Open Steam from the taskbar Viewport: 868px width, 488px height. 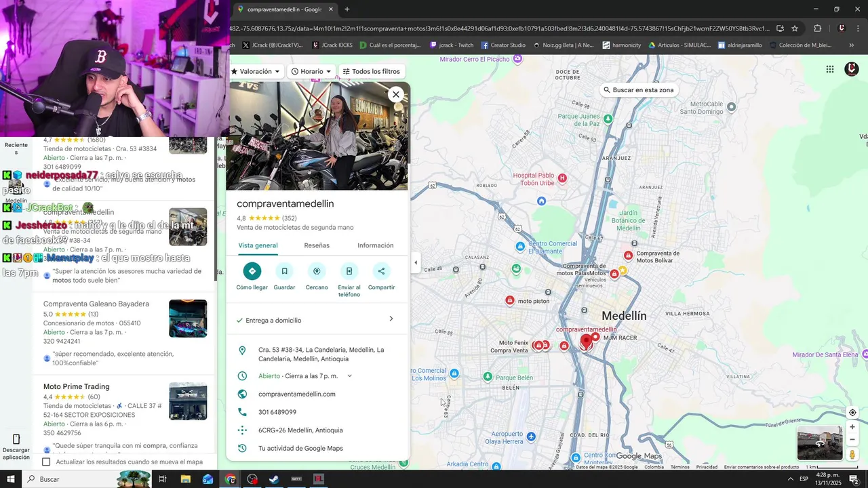point(274,479)
